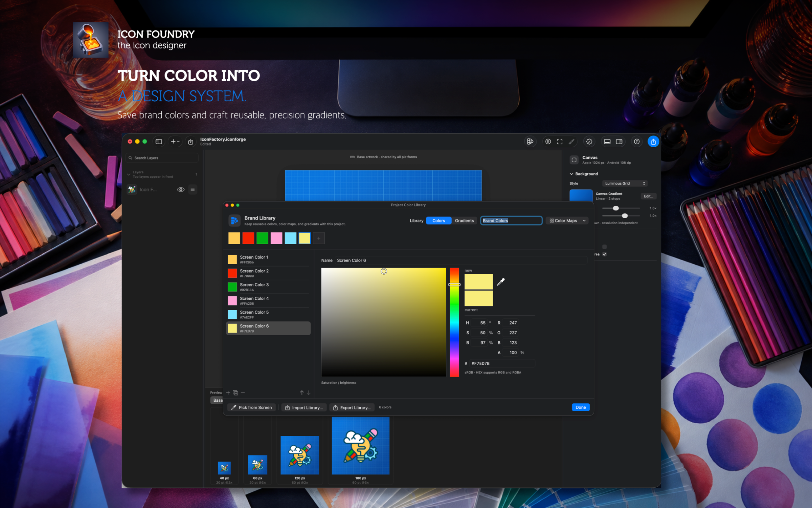Uncheck the checked box in the inspector
Screen dimensions: 812x508
605,254
